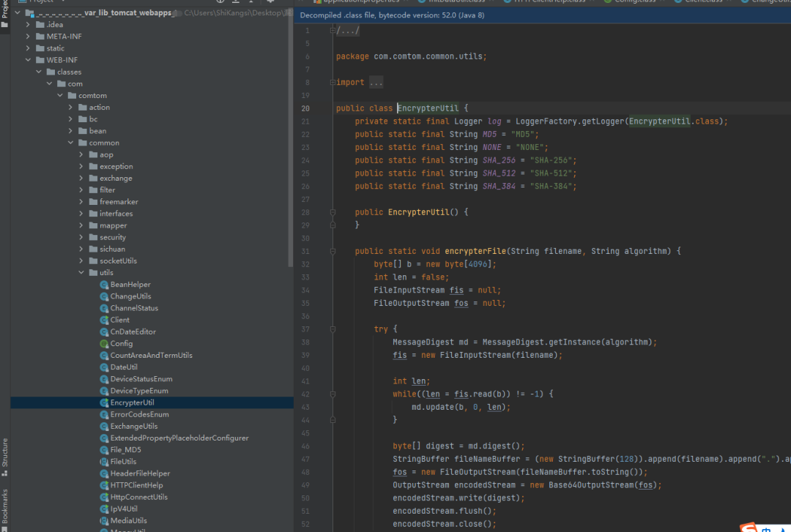
Task: Select CountAreaAndTermUtils in the project tree
Action: (152, 356)
